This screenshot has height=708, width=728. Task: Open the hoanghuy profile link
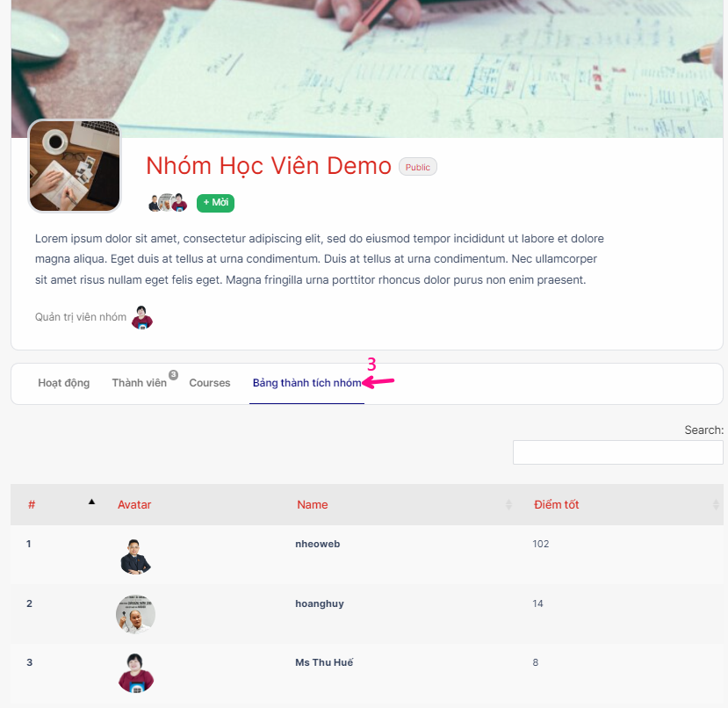(x=320, y=603)
